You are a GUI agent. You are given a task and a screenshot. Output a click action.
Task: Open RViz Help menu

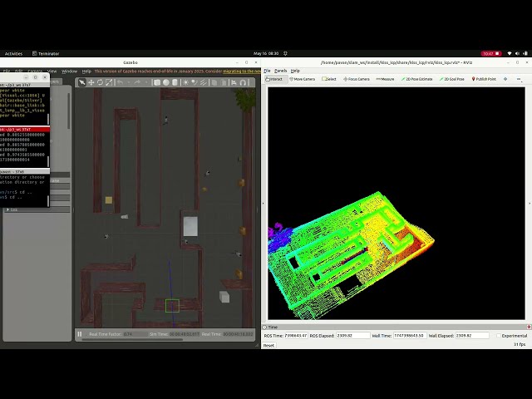click(295, 71)
